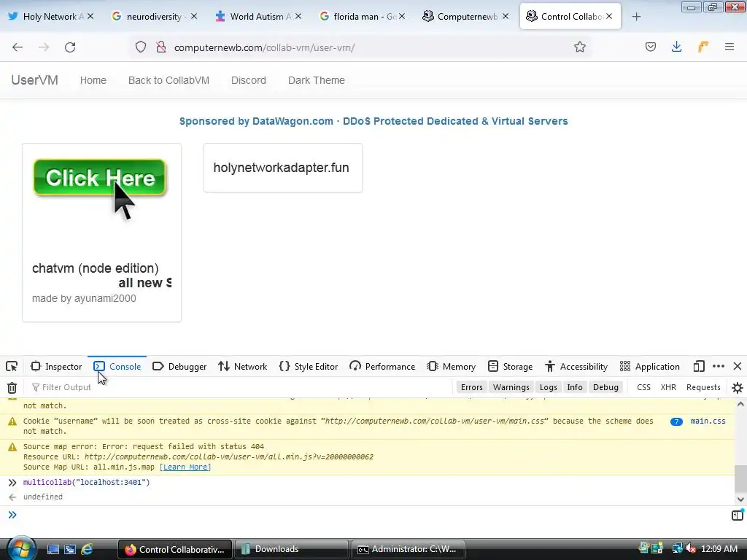Click the Windows Start orb

point(21,548)
